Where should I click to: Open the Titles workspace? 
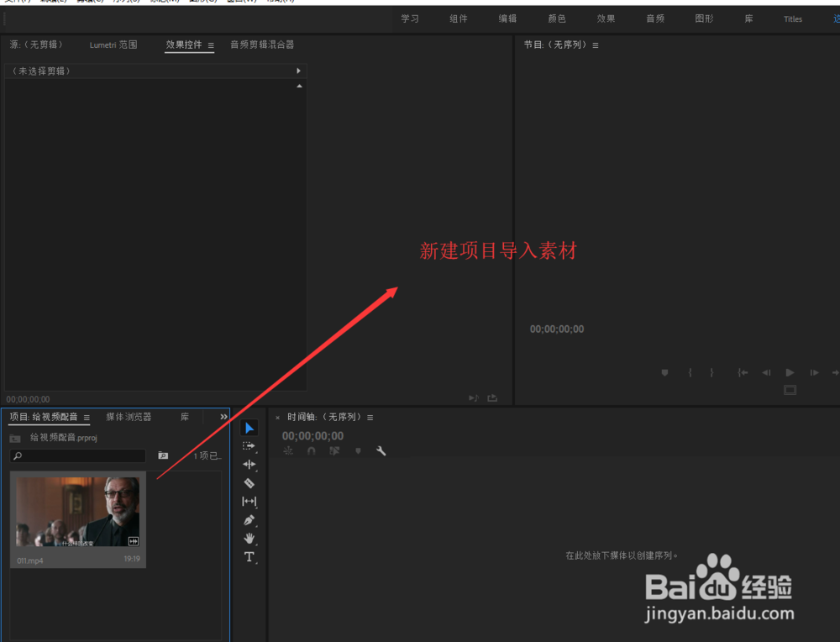coord(793,19)
